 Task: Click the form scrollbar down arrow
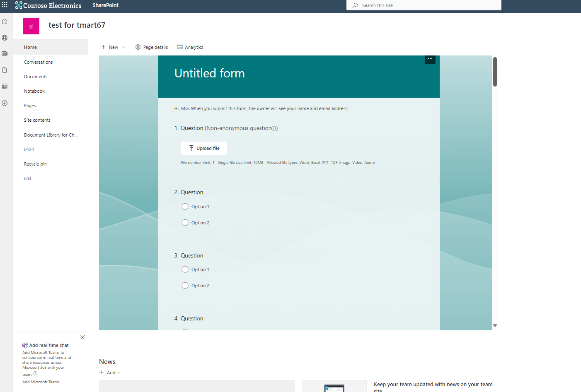tap(495, 326)
